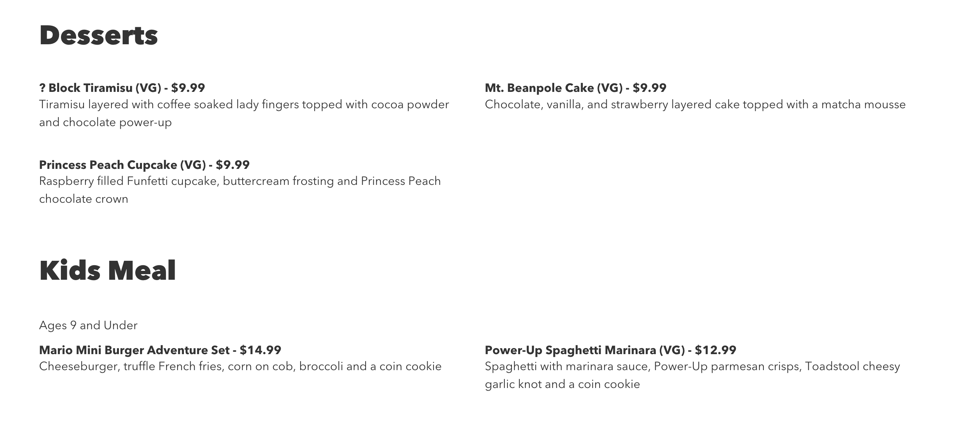
Task: Click the $9.99 price for ? Block Tiramisu
Action: point(188,88)
